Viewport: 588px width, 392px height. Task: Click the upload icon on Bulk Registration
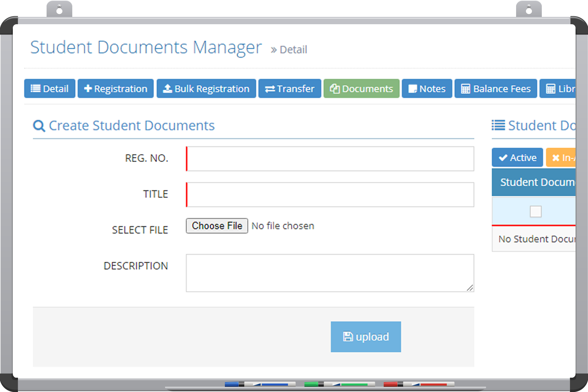coord(167,89)
